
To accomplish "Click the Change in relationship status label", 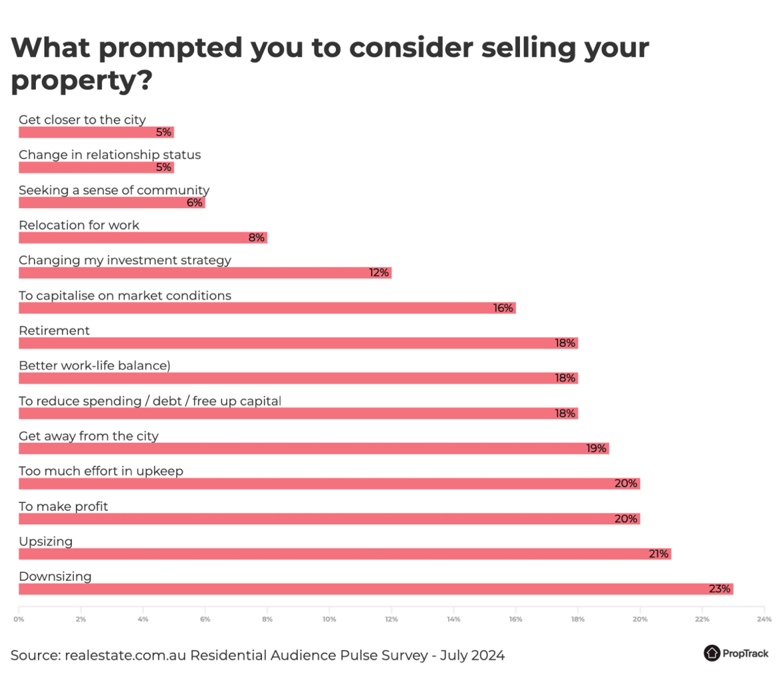I will 110,154.
